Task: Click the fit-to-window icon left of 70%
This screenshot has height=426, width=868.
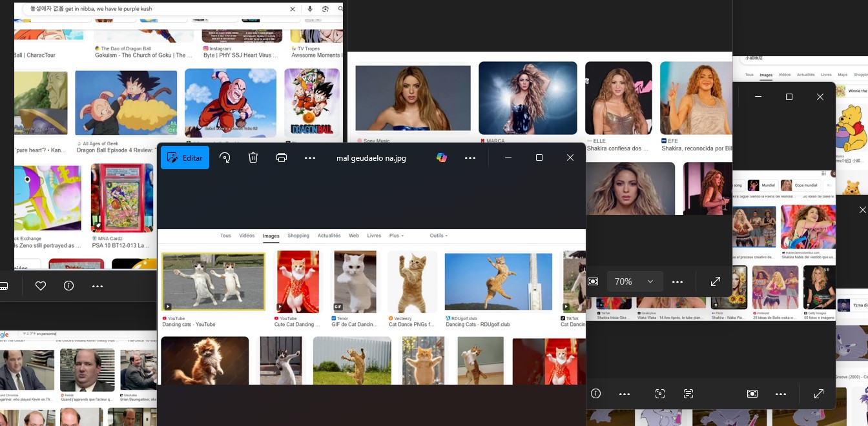Action: coord(594,281)
